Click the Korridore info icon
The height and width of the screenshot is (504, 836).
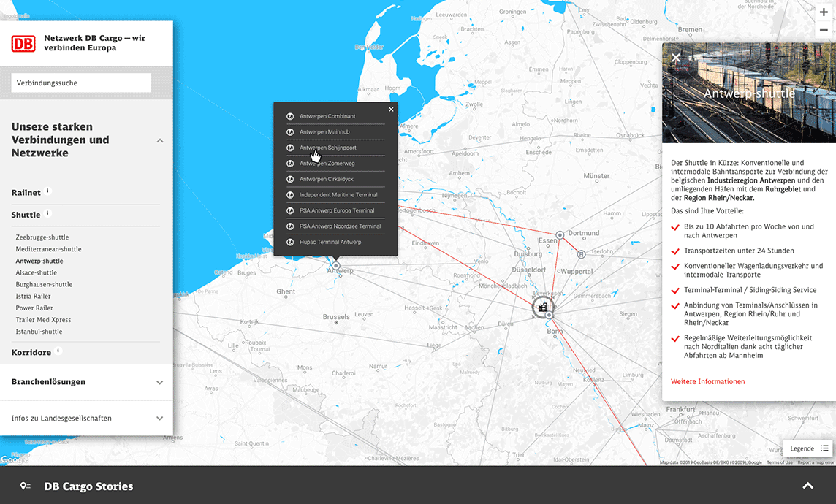(58, 351)
